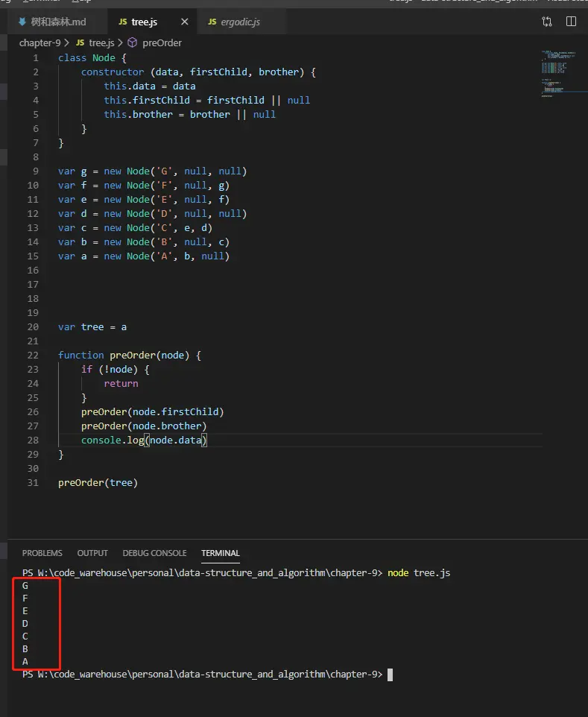Close the tree.js tab
This screenshot has height=717, width=588.
click(184, 22)
